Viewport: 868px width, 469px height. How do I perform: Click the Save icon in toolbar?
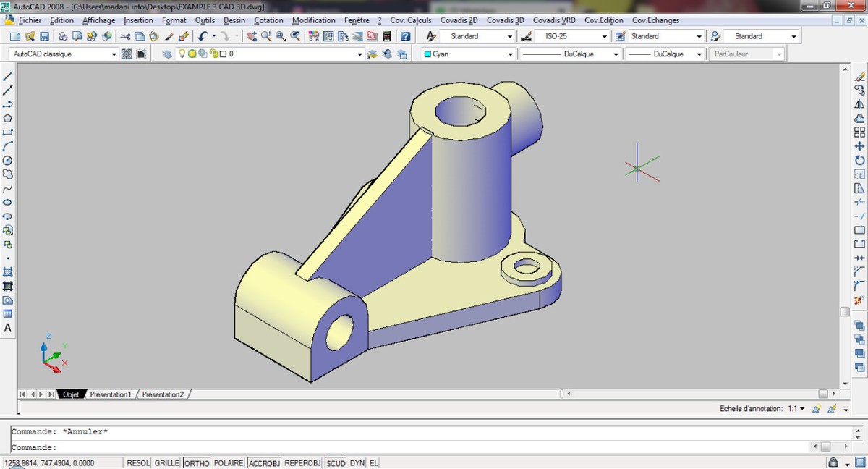45,36
